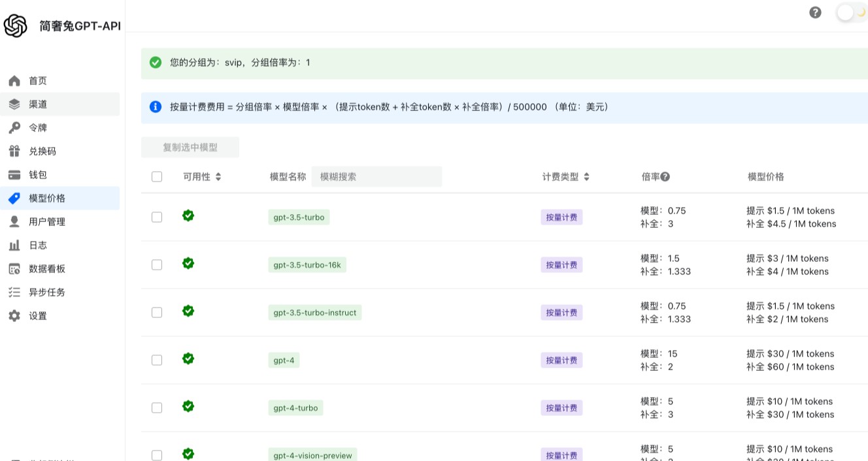Click availability badge for gpt-4
Image resolution: width=868 pixels, height=461 pixels.
click(x=188, y=358)
